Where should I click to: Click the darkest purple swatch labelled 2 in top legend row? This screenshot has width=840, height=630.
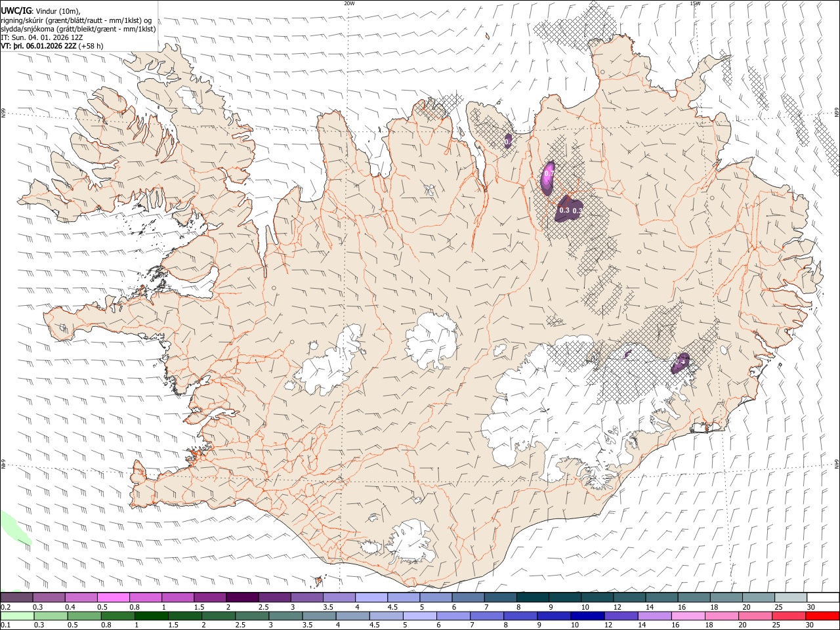pos(242,597)
